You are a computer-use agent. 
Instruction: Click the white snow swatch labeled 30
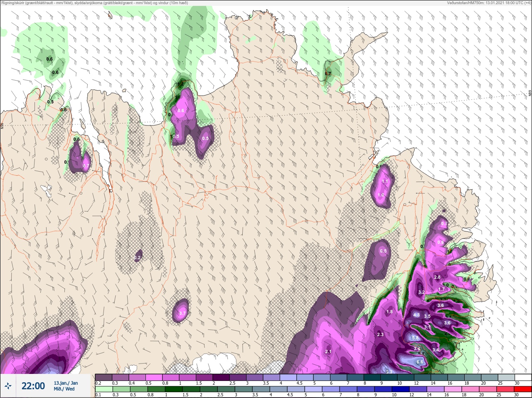point(523,377)
